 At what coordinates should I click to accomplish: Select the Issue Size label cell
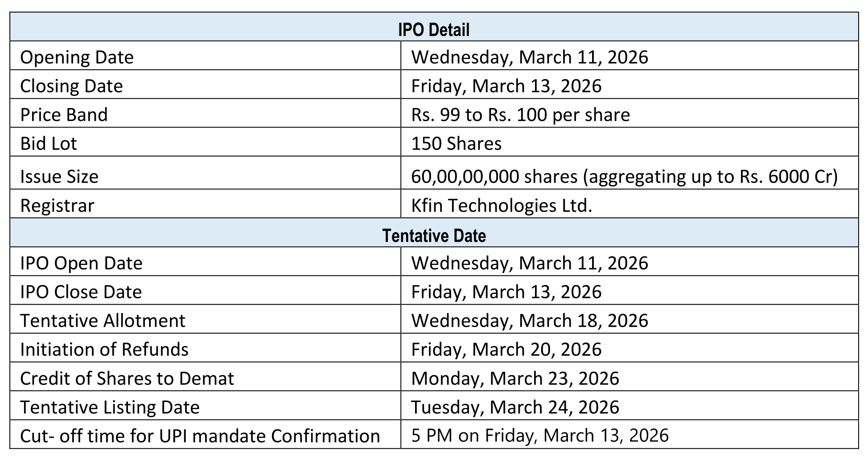click(59, 177)
